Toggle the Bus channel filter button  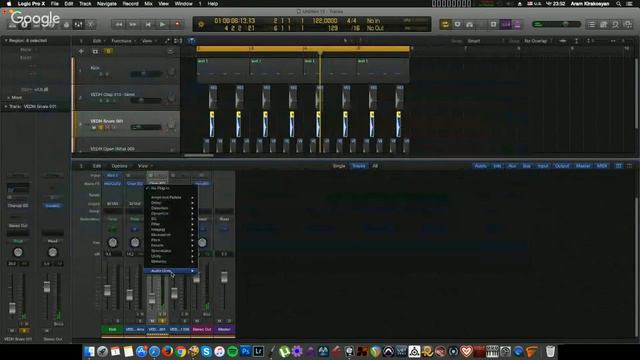[x=527, y=166]
